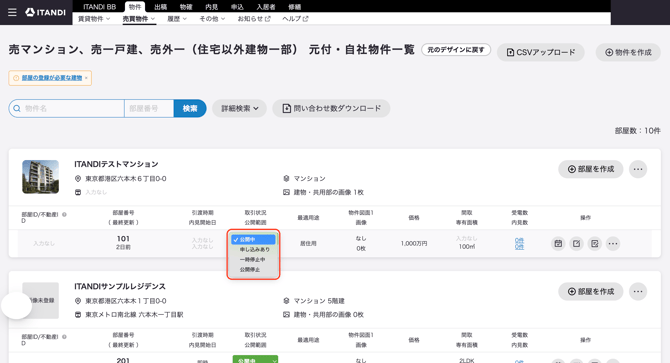Image resolution: width=670 pixels, height=363 pixels.
Task: Click the ITANDIサンプルレジデンス building name
Action: 120,286
